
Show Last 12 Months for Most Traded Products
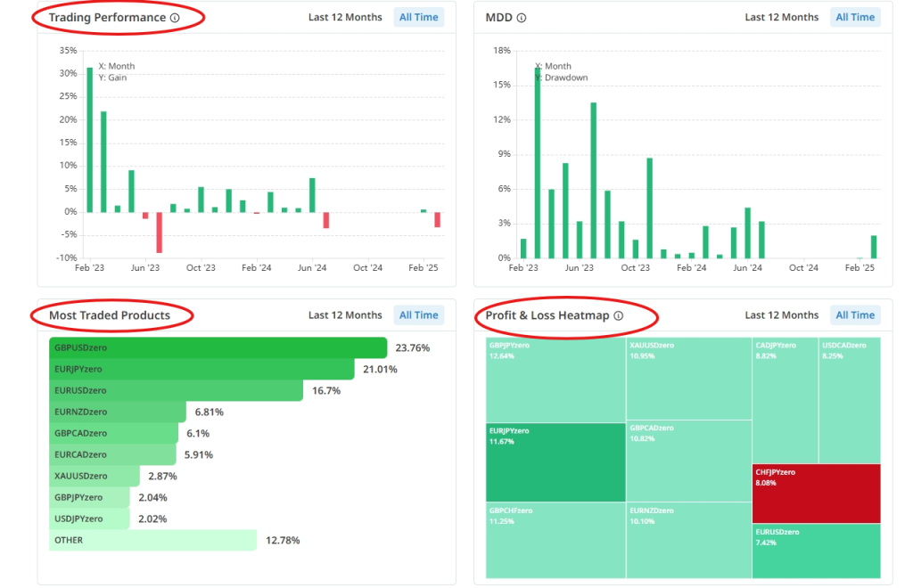tap(345, 314)
